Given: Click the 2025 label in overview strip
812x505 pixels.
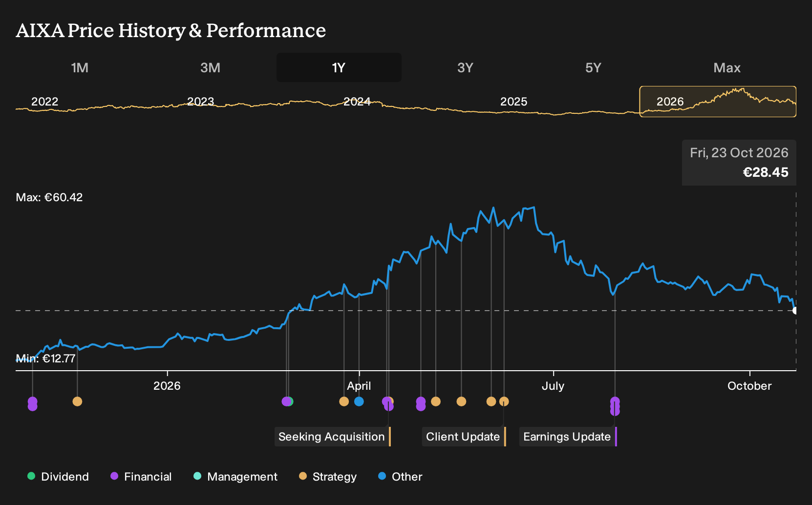Looking at the screenshot, I should click(514, 102).
